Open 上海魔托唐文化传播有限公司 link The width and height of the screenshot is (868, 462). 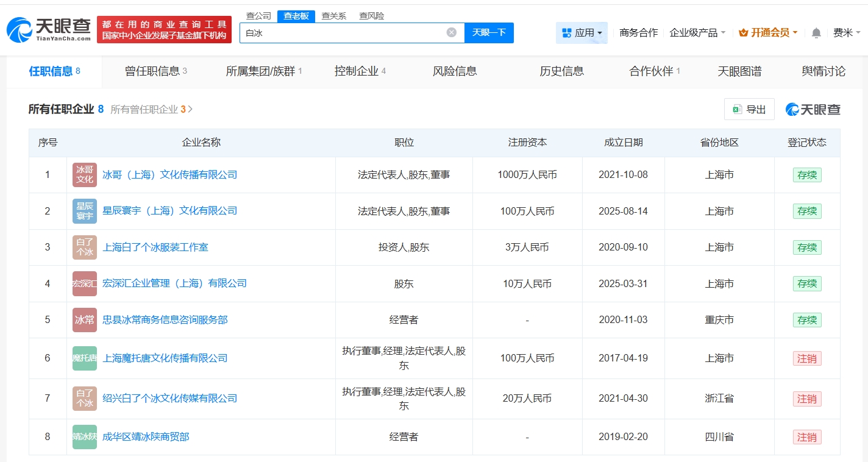pyautogui.click(x=165, y=358)
